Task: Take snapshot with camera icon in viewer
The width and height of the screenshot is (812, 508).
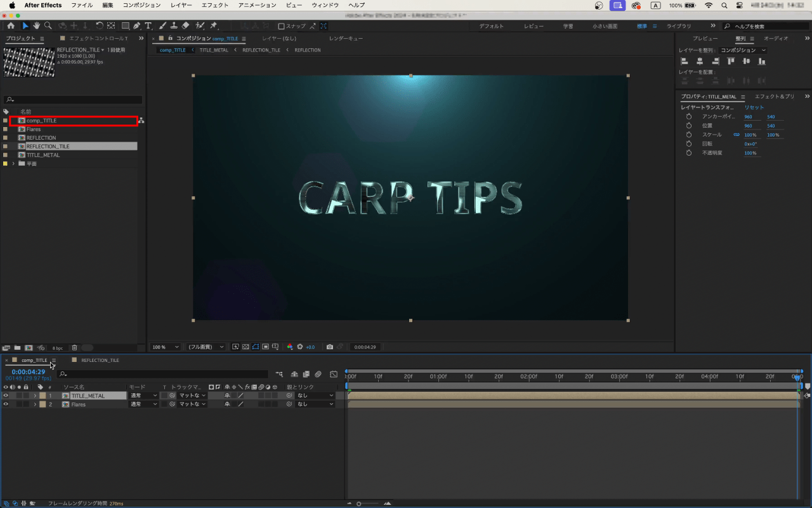Action: 329,347
